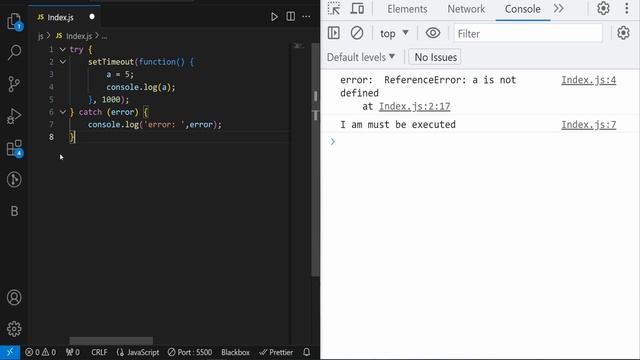This screenshot has height=360, width=640.
Task: Open DevTools settings gear at top
Action: 603,9
